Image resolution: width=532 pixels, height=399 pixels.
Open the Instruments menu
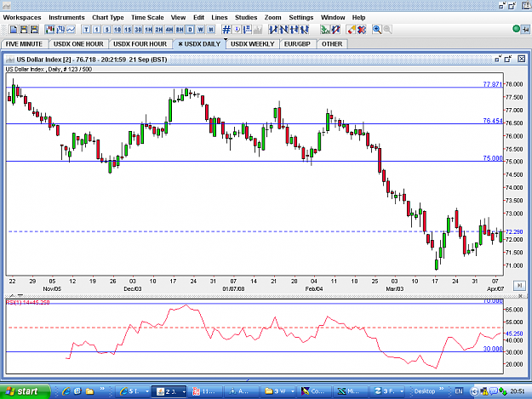[66, 18]
